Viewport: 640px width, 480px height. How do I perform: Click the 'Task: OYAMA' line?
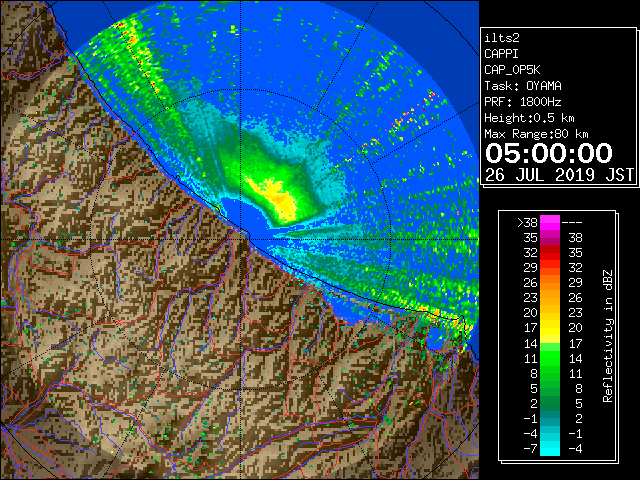coord(523,86)
